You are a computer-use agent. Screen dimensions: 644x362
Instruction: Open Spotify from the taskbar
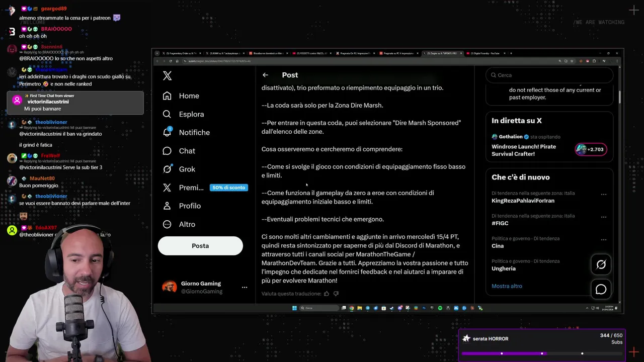pos(440,308)
